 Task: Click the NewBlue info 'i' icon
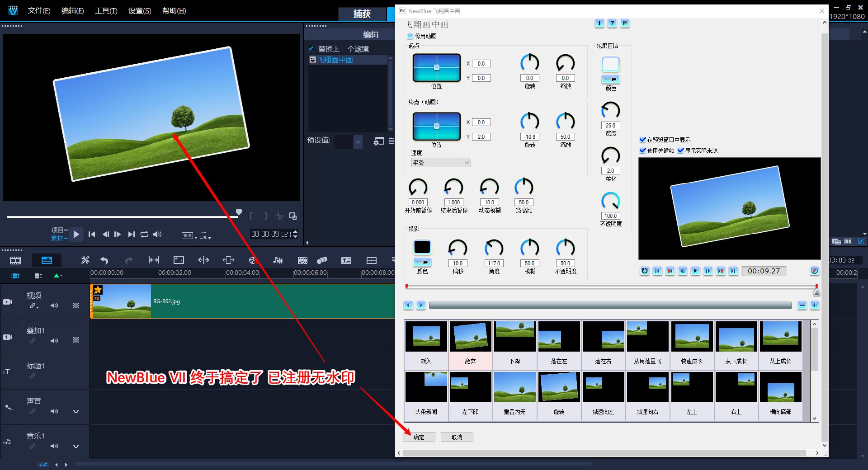tap(599, 23)
